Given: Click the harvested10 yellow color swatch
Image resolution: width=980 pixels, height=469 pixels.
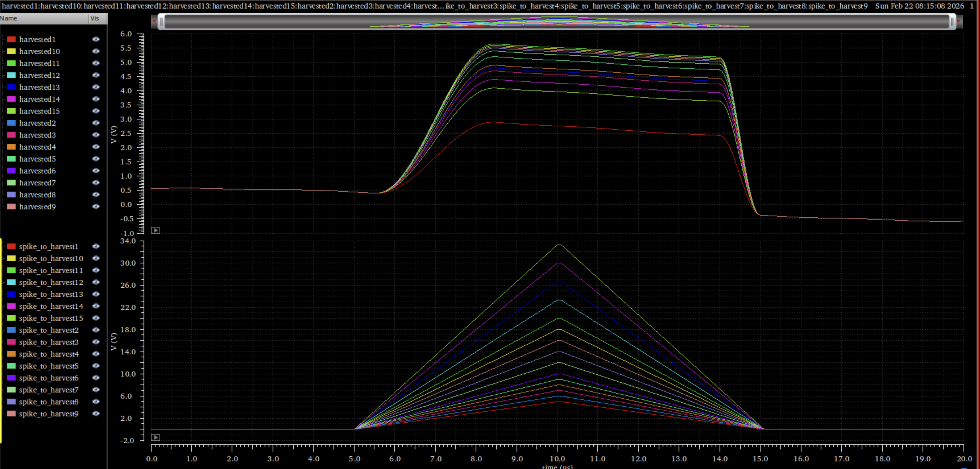Looking at the screenshot, I should (11, 51).
